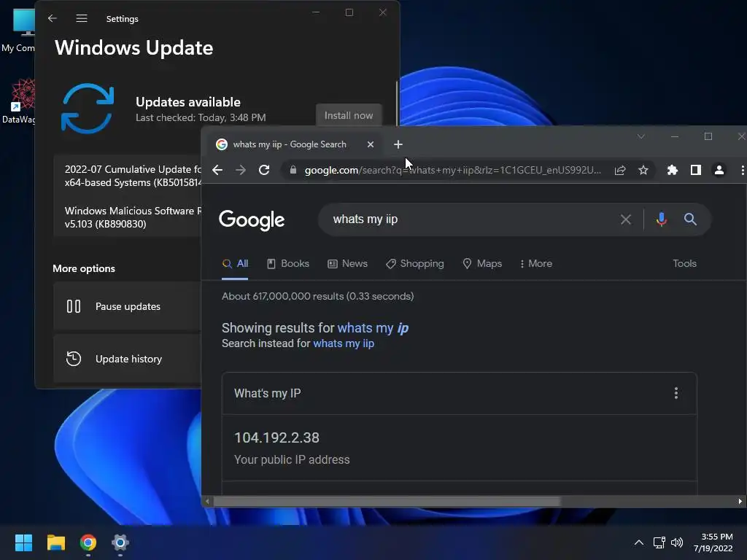The height and width of the screenshot is (560, 747).
Task: Select 2022-07 Cumulative Update entry
Action: pos(133,176)
